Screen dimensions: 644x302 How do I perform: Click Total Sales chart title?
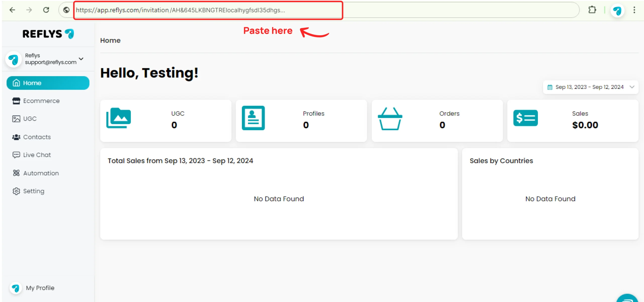[180, 161]
